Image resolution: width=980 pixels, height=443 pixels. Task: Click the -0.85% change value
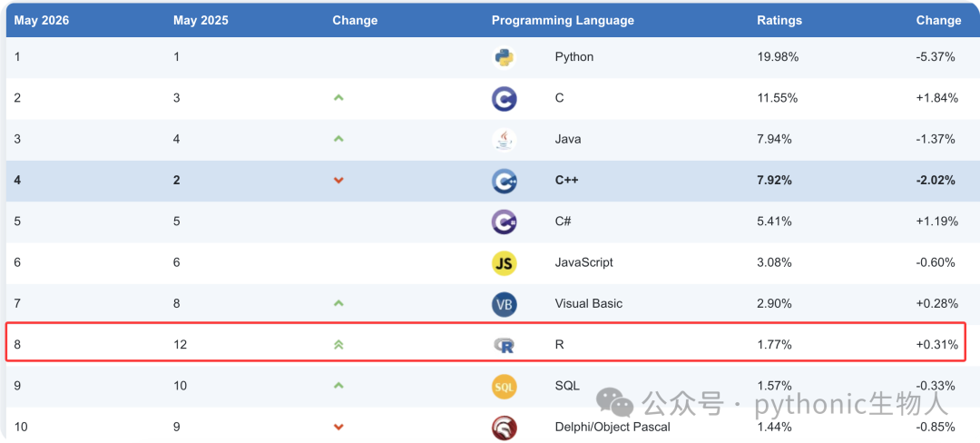pyautogui.click(x=936, y=428)
